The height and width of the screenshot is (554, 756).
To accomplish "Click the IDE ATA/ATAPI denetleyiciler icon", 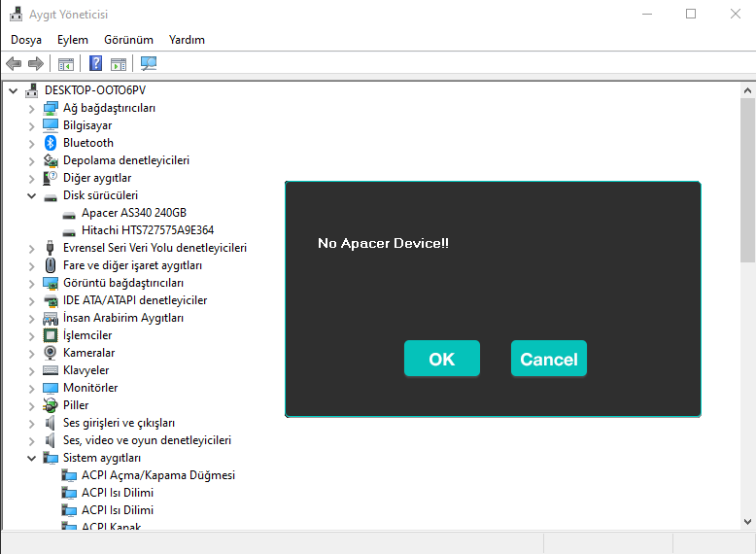I will [51, 301].
